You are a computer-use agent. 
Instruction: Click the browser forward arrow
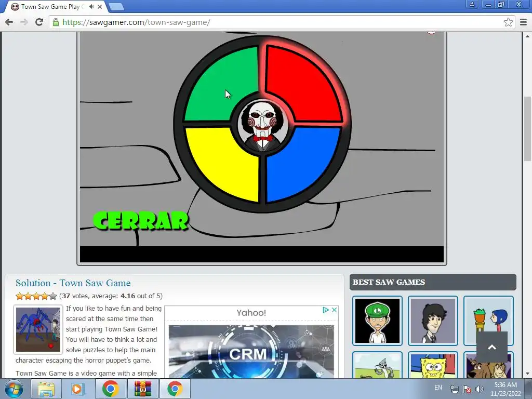(x=24, y=22)
